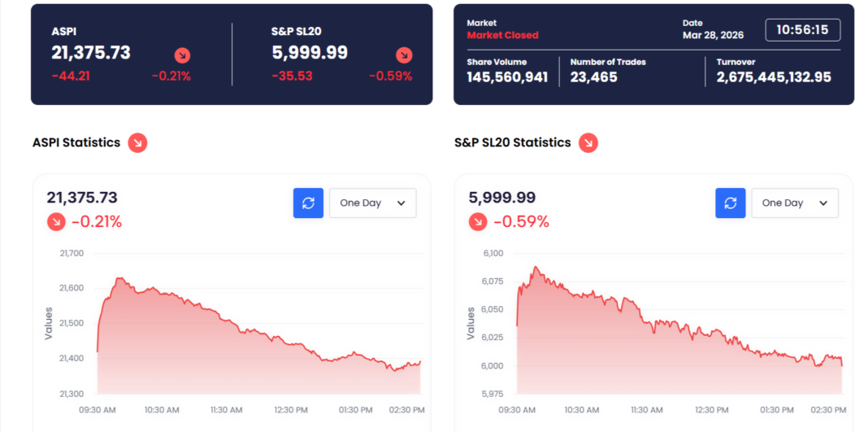Screen dimensions: 868x432
Task: Click the Turnover value 2,675,445,132.95
Action: point(774,77)
